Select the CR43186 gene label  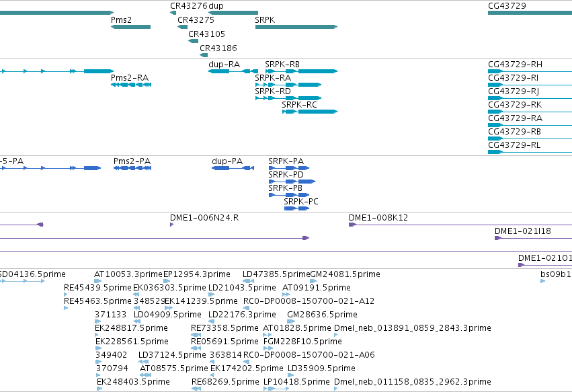pyautogui.click(x=218, y=48)
